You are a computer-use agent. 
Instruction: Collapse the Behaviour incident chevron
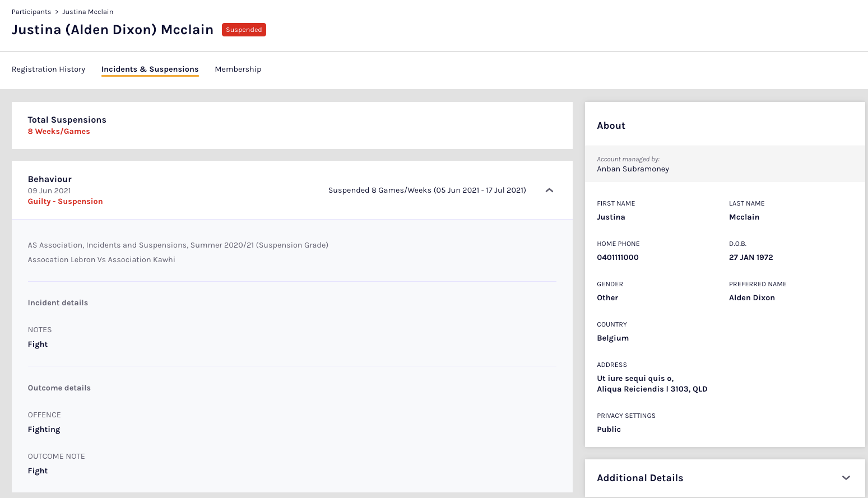pos(549,190)
